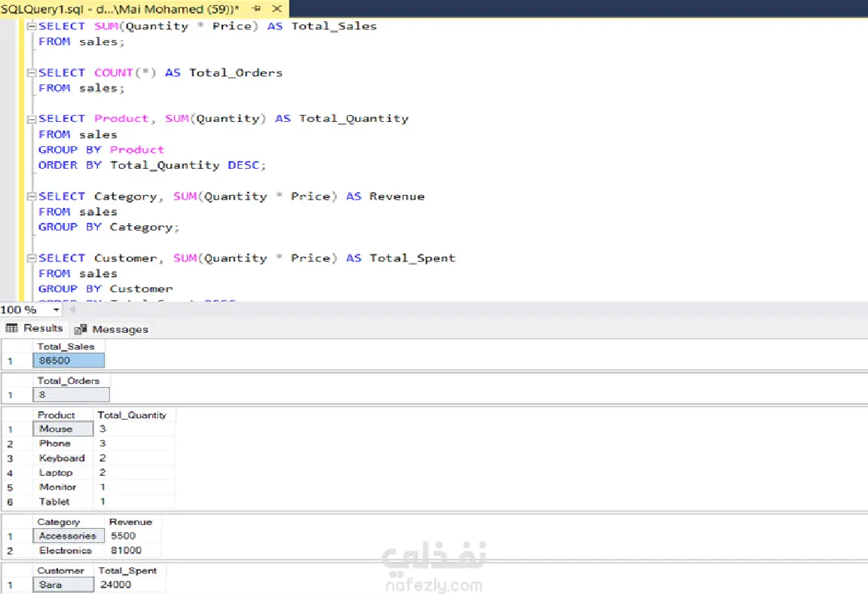The width and height of the screenshot is (868, 595).
Task: Collapse the SELECT COUNT(*) Total_Orders block
Action: point(32,72)
